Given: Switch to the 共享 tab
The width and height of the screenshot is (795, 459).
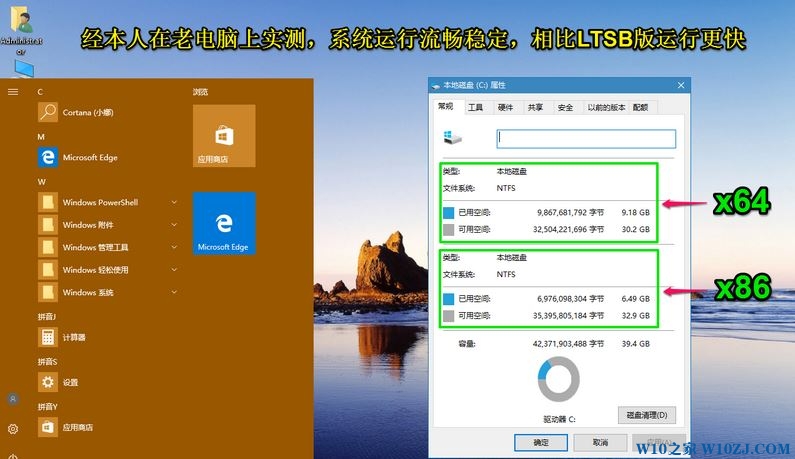Looking at the screenshot, I should point(535,108).
